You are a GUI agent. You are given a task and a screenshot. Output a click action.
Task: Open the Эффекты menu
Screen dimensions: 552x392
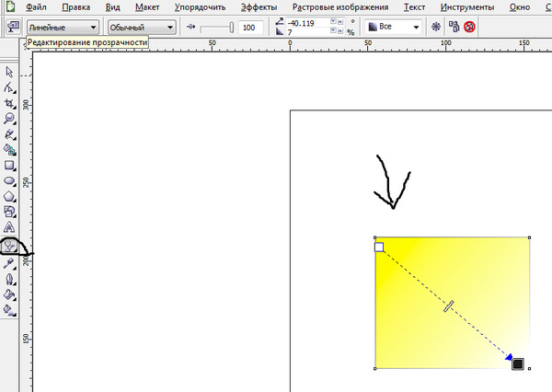click(259, 7)
